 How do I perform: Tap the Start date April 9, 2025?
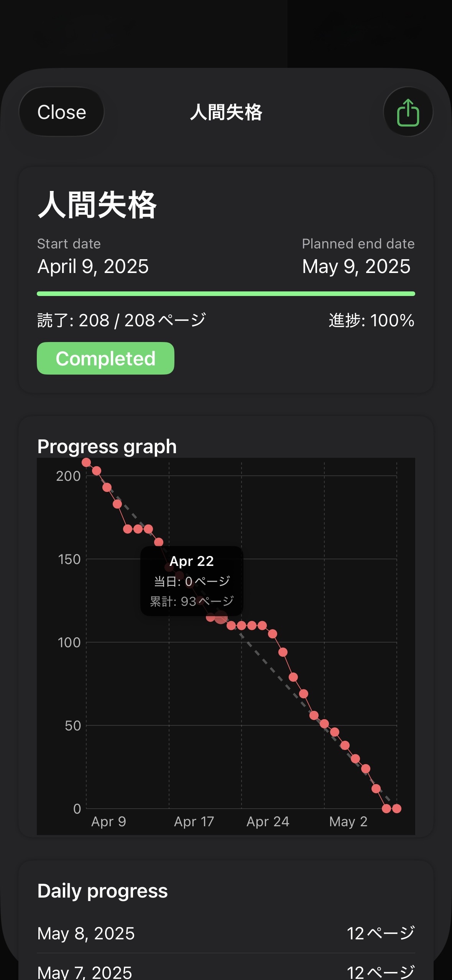[93, 266]
